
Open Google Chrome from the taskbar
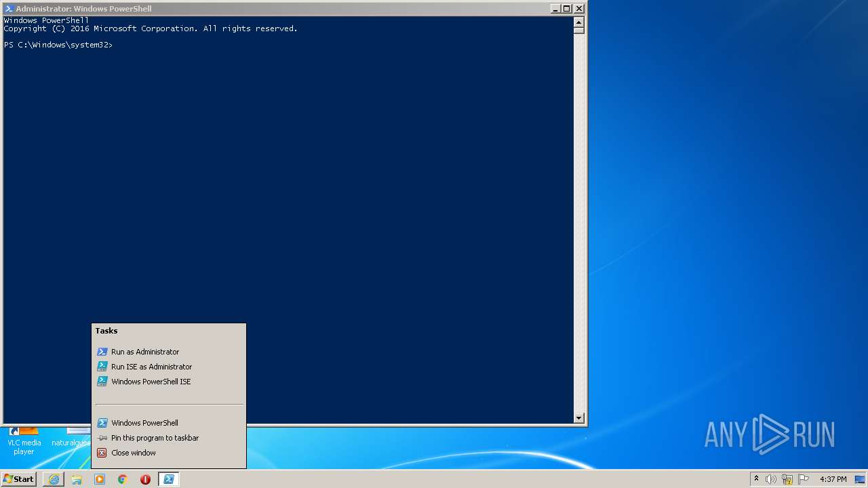pos(123,479)
